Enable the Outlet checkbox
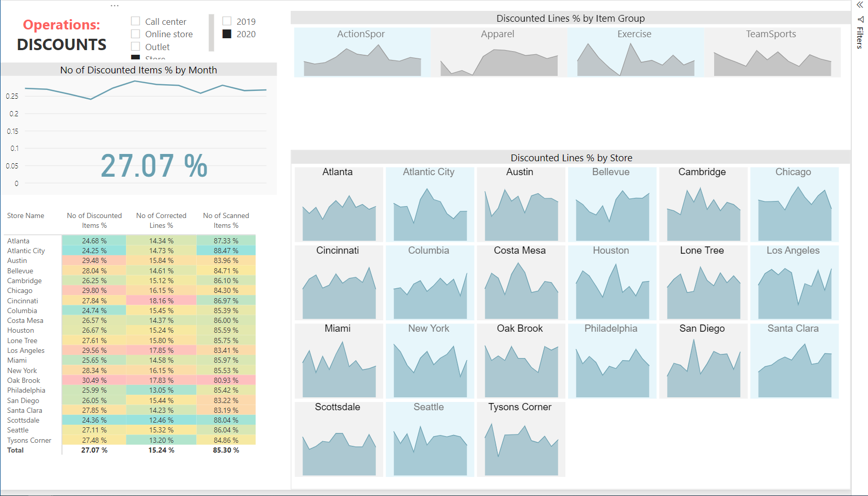The image size is (868, 496). (136, 47)
